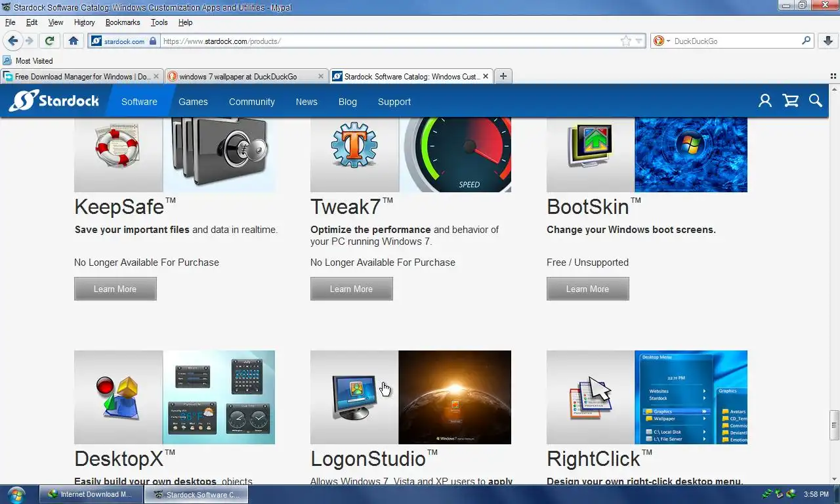
Task: Switch to Free Download Manager tab
Action: [81, 76]
